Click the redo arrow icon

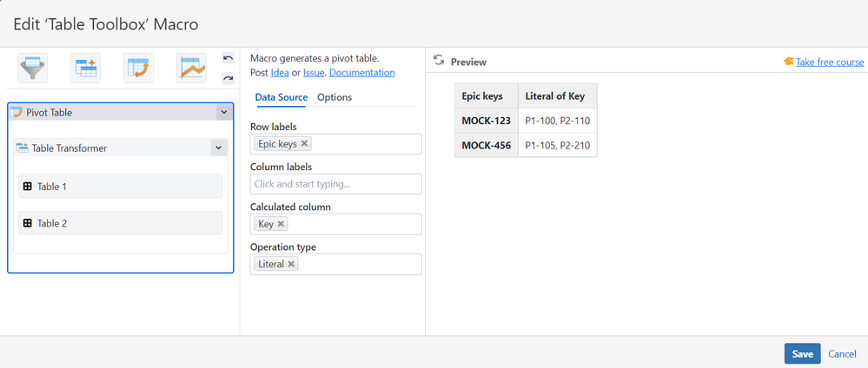229,78
